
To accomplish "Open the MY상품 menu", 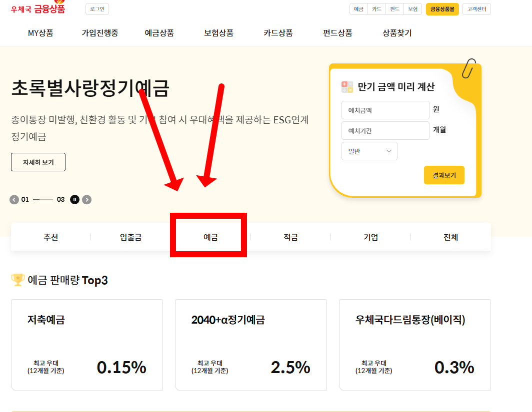I will point(40,33).
